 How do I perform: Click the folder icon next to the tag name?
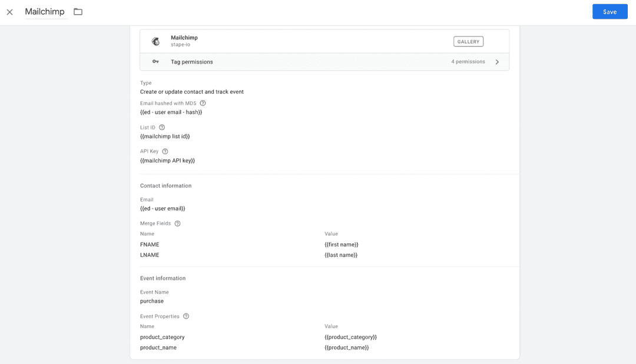(78, 11)
